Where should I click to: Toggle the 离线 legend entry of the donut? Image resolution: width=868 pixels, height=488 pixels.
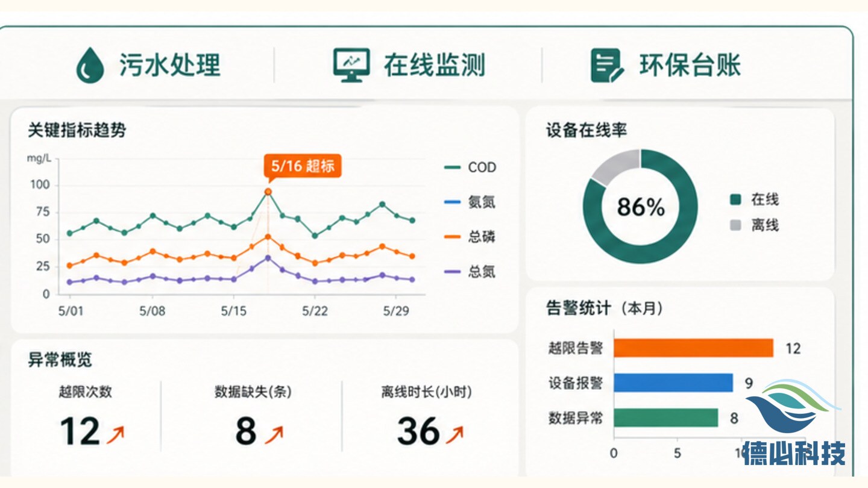754,226
